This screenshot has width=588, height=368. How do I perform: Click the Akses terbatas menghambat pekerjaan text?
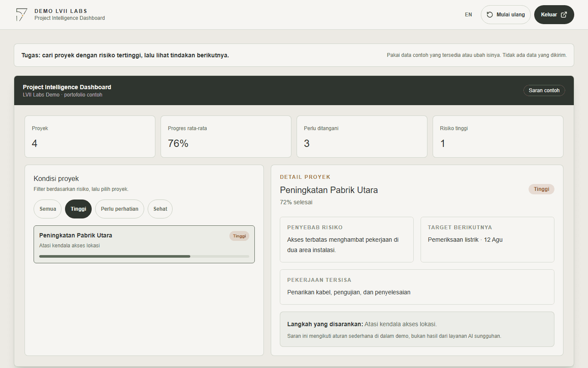tap(343, 245)
